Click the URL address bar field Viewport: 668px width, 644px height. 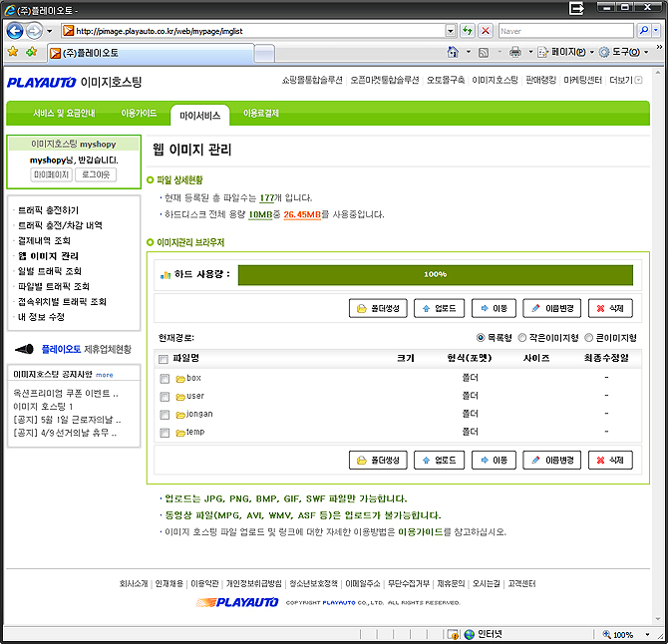coord(259,31)
